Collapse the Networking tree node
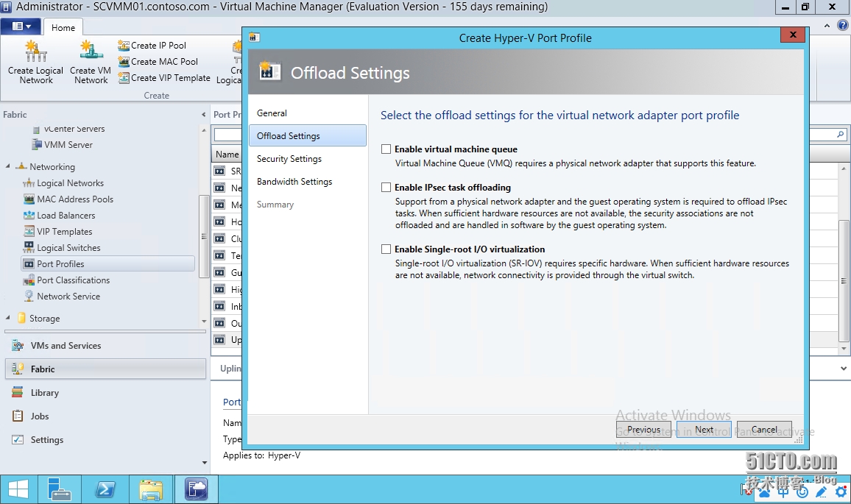This screenshot has width=851, height=504. 7,166
